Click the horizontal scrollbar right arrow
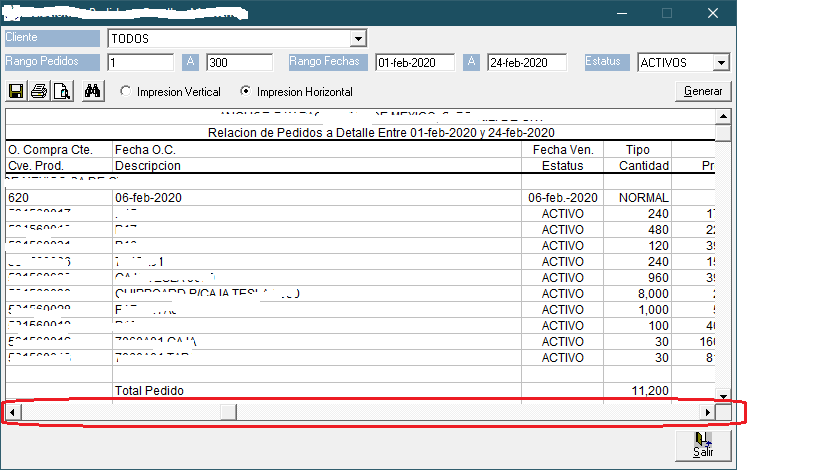 tap(708, 412)
